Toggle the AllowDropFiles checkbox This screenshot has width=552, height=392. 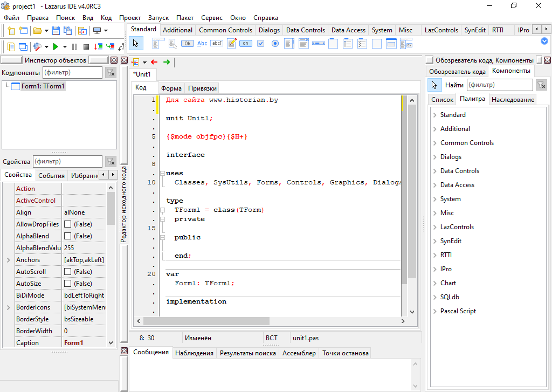[x=68, y=224]
